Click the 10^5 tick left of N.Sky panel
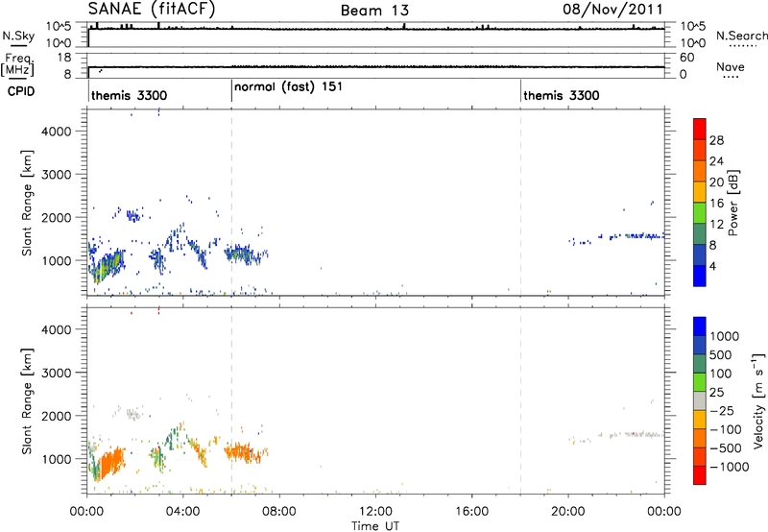The width and height of the screenshot is (768, 532). coord(59,27)
